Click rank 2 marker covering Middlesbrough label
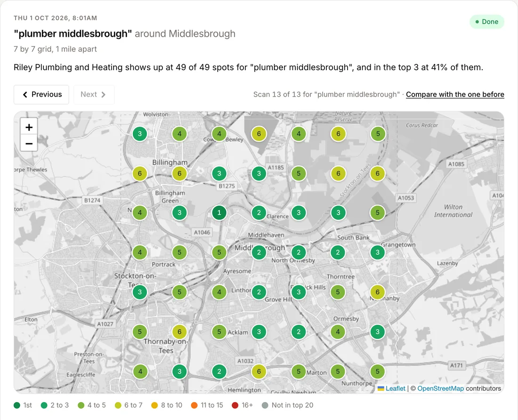518x420 pixels. click(259, 252)
